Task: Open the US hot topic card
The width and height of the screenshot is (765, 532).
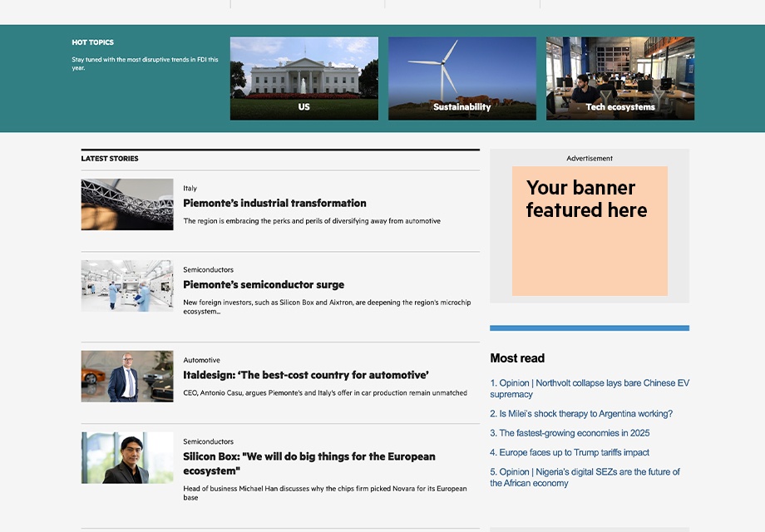Action: point(304,77)
